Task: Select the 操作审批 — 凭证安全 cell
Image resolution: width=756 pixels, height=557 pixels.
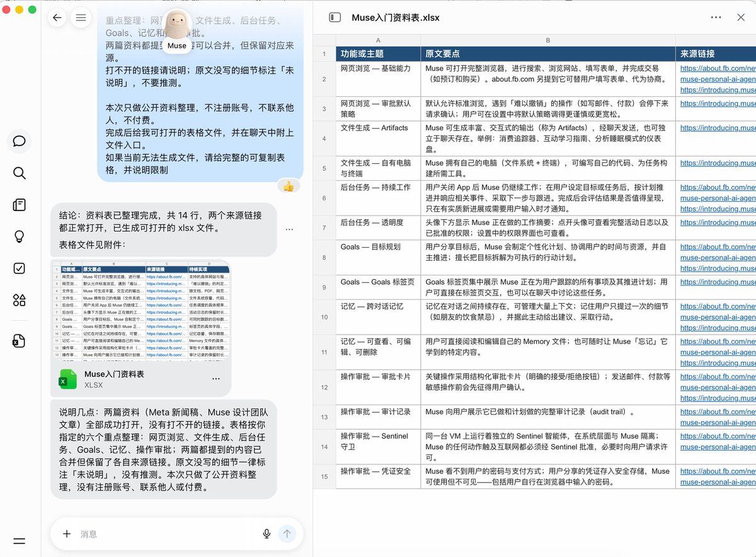Action: point(378,476)
